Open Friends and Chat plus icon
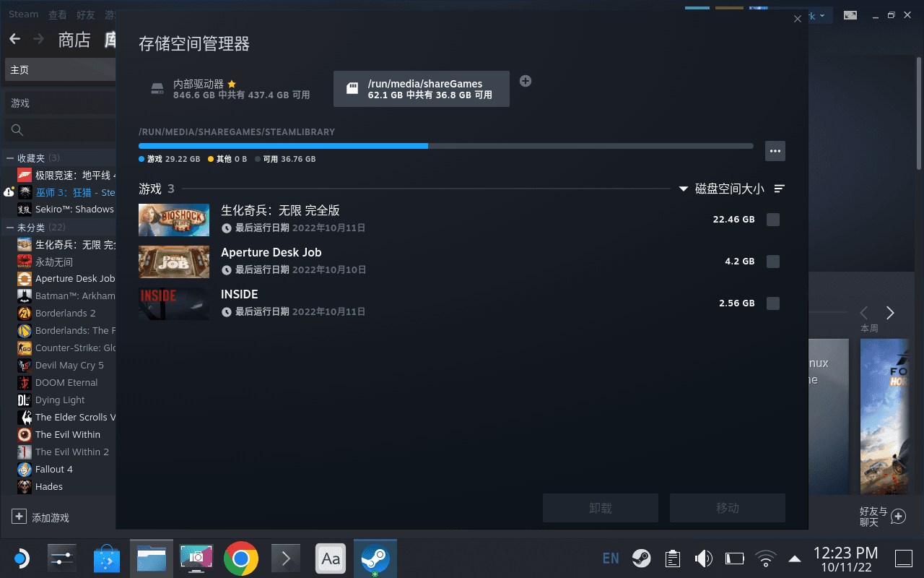 click(x=898, y=517)
